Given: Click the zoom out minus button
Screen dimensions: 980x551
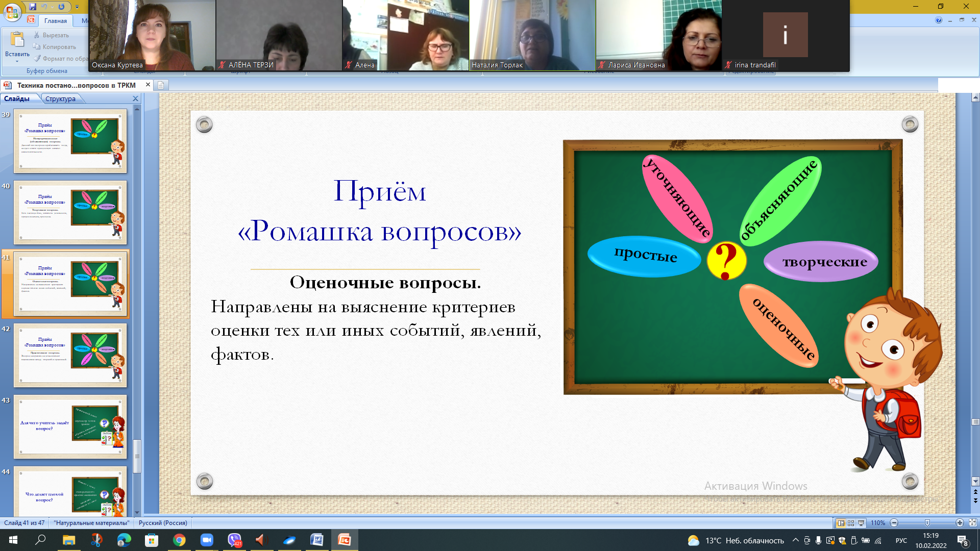Looking at the screenshot, I should [x=894, y=523].
